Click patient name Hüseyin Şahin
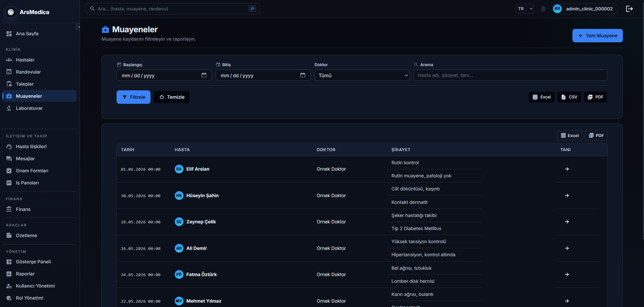The height and width of the screenshot is (307, 644). (x=202, y=195)
